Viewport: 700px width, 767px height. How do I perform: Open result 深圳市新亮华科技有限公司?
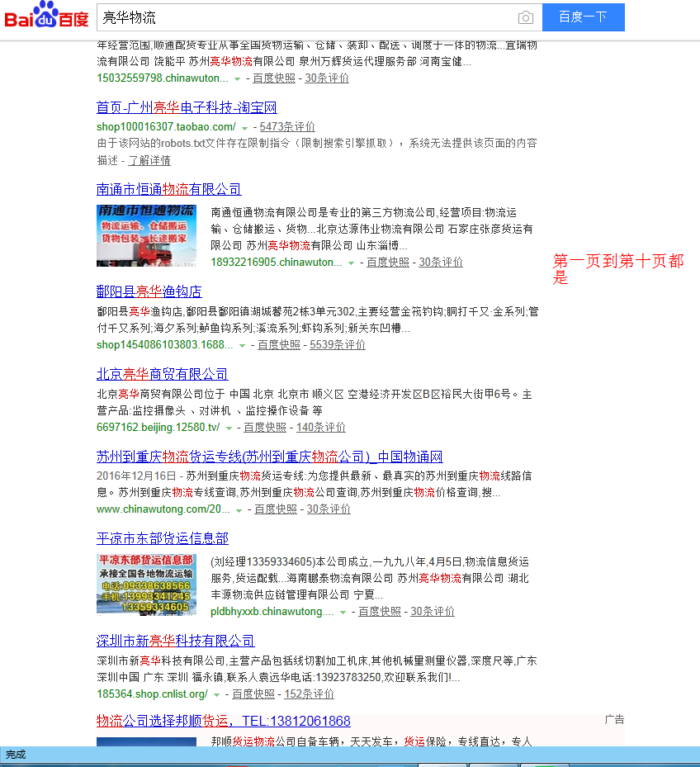(176, 641)
